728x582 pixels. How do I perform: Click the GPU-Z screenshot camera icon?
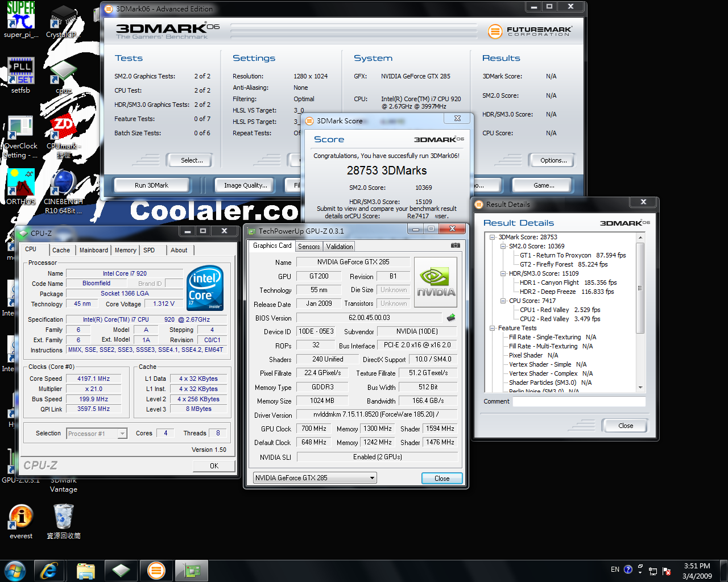coord(456,246)
